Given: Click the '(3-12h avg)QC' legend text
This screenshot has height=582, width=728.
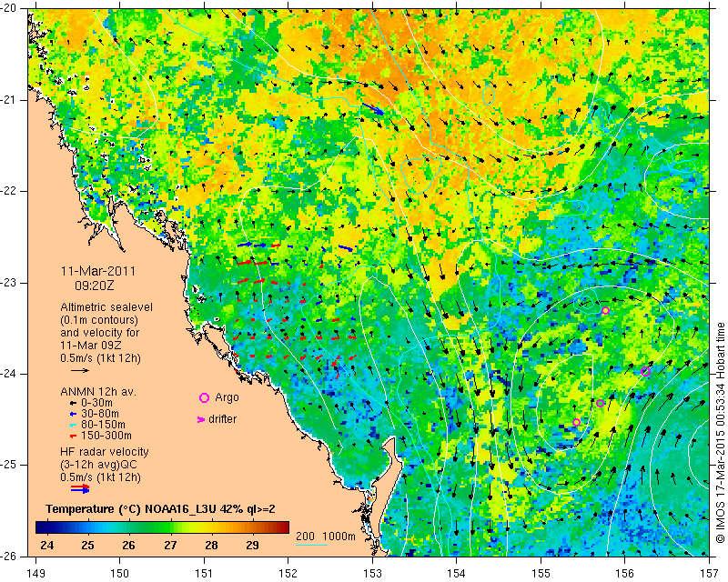Looking at the screenshot, I should tap(99, 465).
